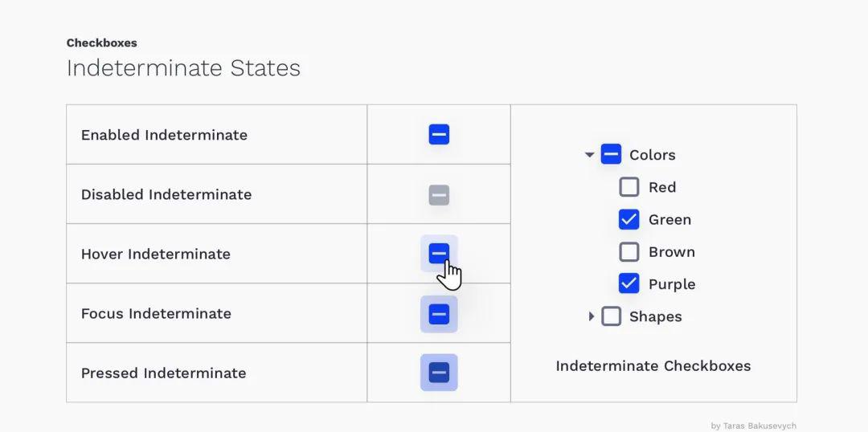Check the Red checkbox
This screenshot has width=868, height=432.
pyautogui.click(x=628, y=187)
